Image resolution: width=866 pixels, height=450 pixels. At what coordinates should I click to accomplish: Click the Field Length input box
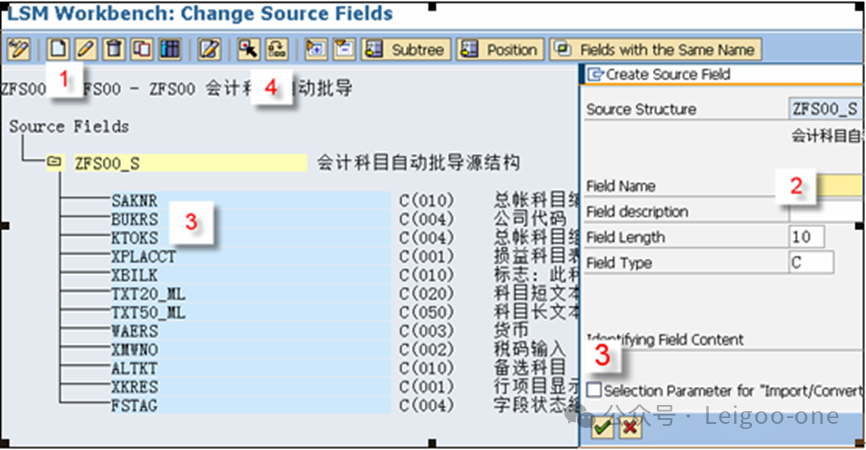[806, 237]
